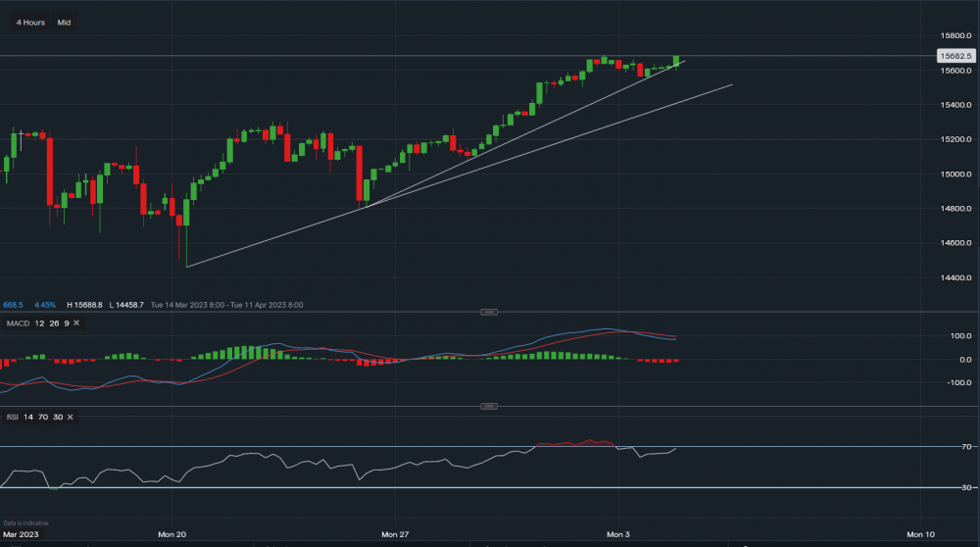The width and height of the screenshot is (980, 547).
Task: Click the 668.5 change value
Action: pos(13,305)
